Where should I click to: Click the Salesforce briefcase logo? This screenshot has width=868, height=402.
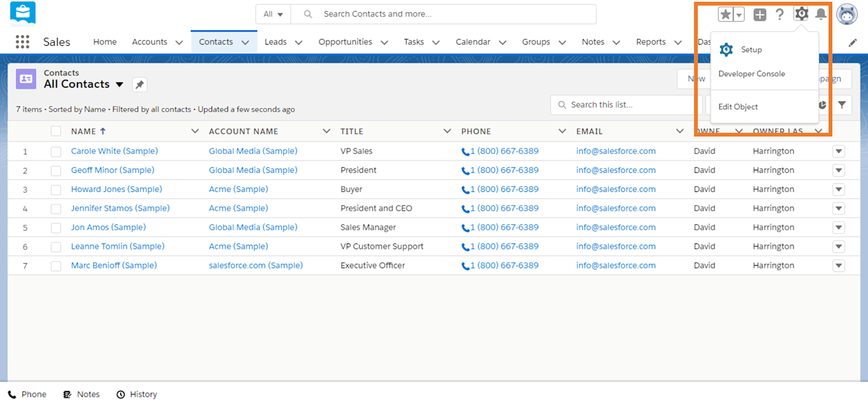tap(23, 14)
